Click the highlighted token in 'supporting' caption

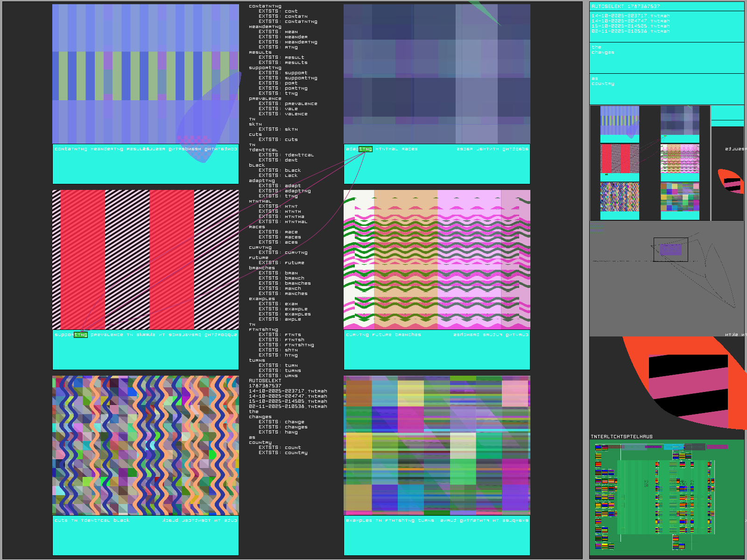(x=81, y=335)
